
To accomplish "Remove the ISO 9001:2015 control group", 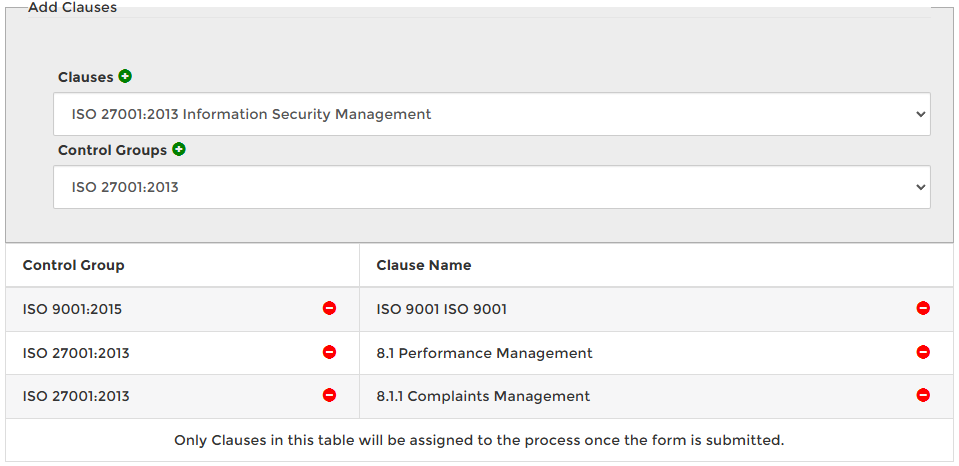I will [329, 308].
